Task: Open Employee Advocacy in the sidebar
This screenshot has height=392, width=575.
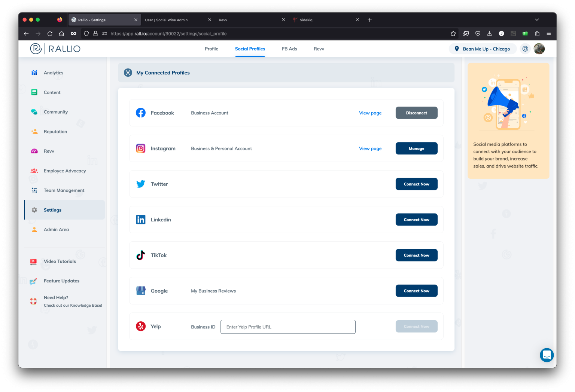Action: [x=65, y=171]
